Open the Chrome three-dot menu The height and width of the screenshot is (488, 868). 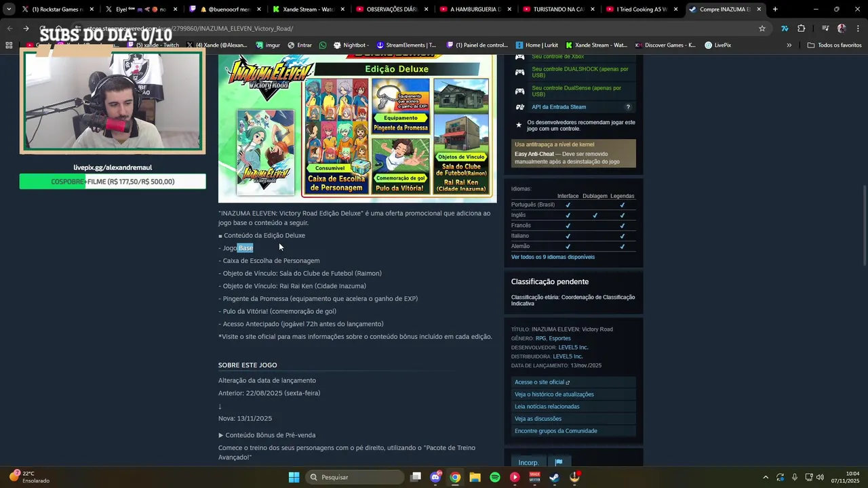point(858,28)
